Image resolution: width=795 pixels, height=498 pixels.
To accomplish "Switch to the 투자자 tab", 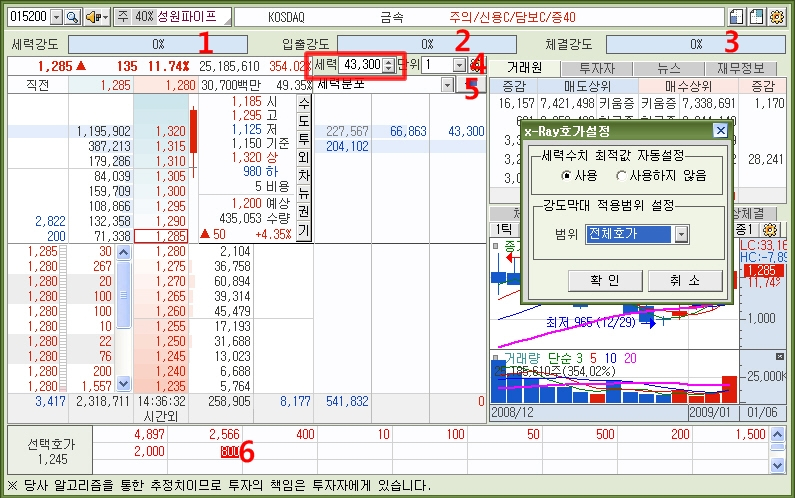I will click(x=597, y=68).
